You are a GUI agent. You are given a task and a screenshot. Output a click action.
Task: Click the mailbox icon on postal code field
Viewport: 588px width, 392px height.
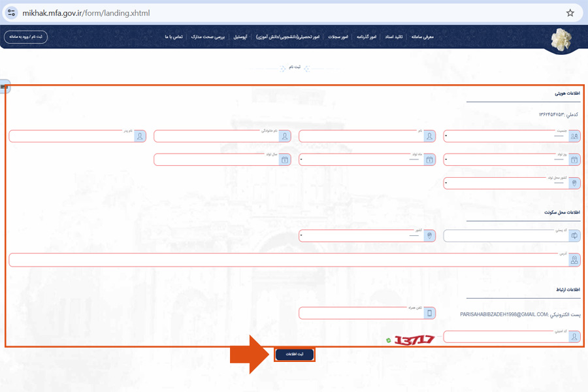point(574,236)
